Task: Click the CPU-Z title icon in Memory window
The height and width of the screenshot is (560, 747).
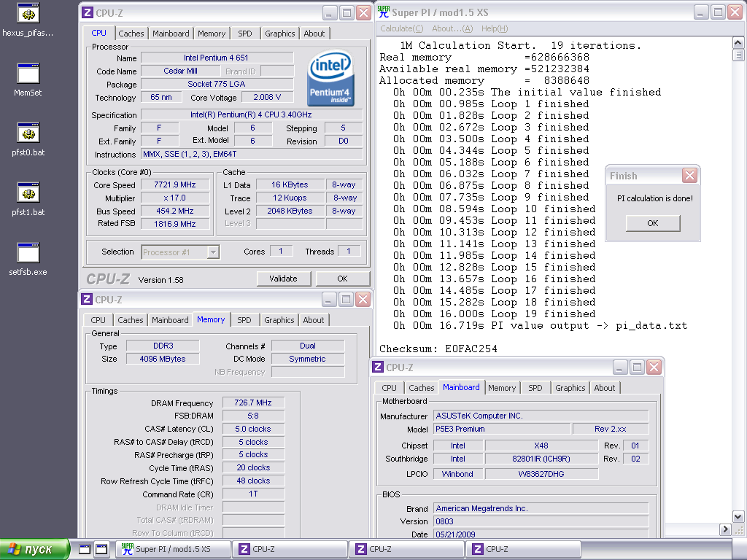Action: point(87,299)
